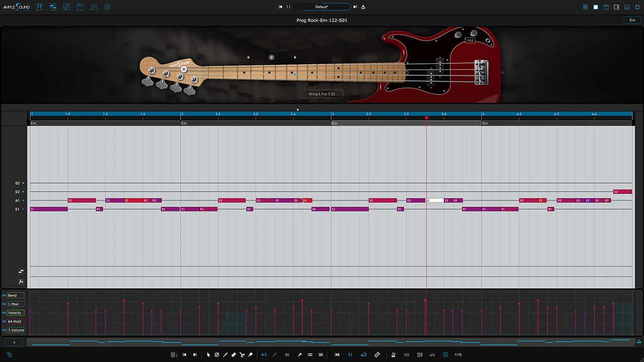Screen dimensions: 644x362
Task: Pick the pencil draw tool
Action: pos(225,354)
